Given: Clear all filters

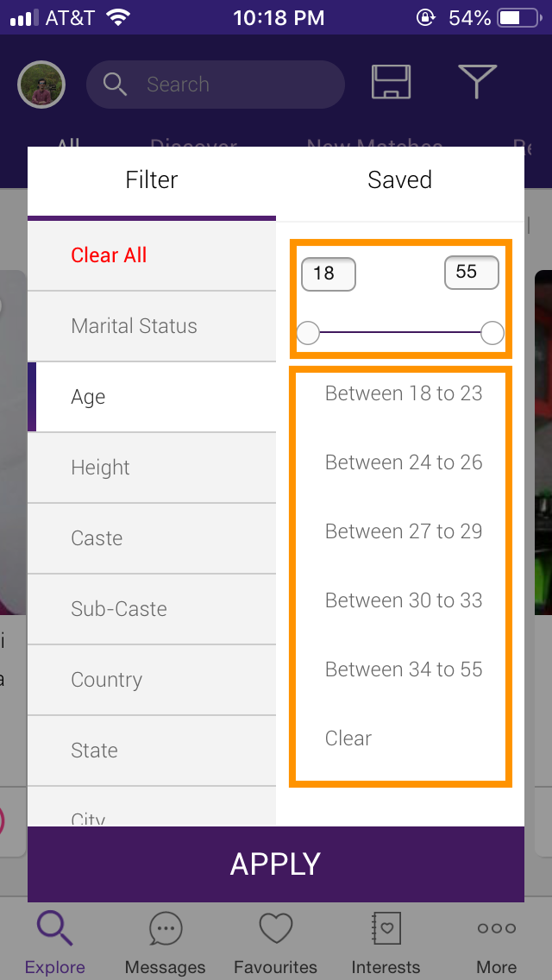Looking at the screenshot, I should click(x=109, y=255).
